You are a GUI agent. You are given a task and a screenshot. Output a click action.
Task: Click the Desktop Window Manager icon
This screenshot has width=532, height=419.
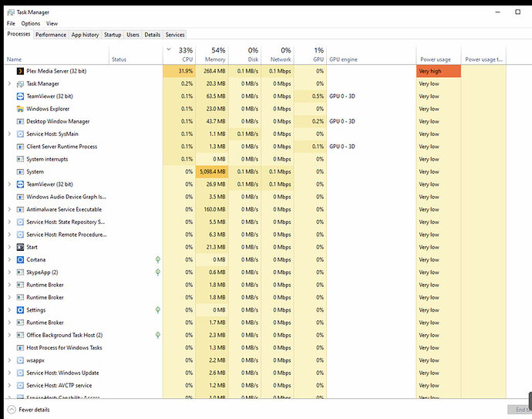pyautogui.click(x=20, y=121)
